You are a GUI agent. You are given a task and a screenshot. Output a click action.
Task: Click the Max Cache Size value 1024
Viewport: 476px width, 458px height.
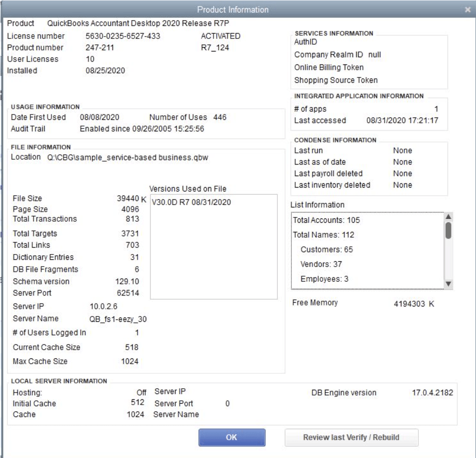coord(130,361)
